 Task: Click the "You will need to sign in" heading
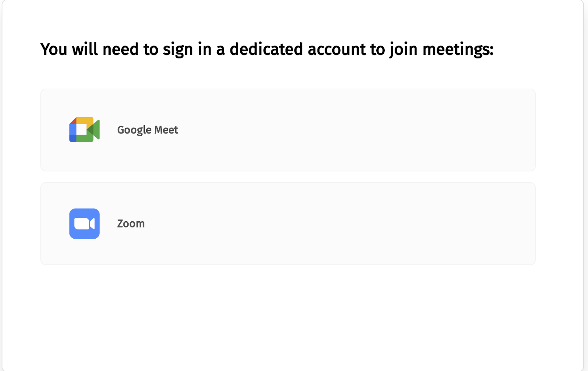click(266, 49)
